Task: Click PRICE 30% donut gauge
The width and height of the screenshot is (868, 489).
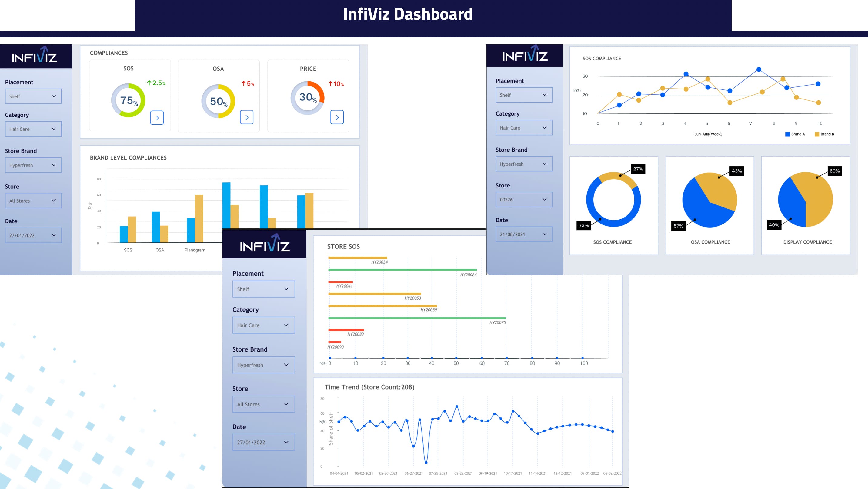Action: coord(307,98)
